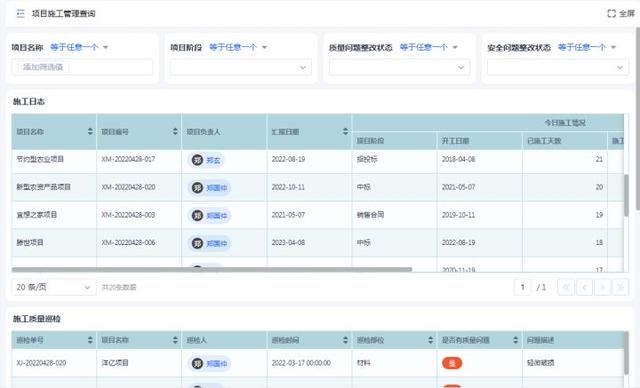
Task: Open 质量问题整改状态 condition dropdown
Action: [x=429, y=47]
